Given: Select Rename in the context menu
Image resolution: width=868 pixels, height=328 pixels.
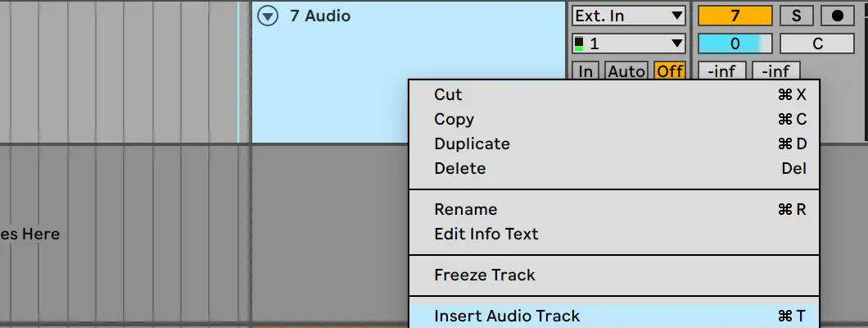Looking at the screenshot, I should click(x=465, y=209).
